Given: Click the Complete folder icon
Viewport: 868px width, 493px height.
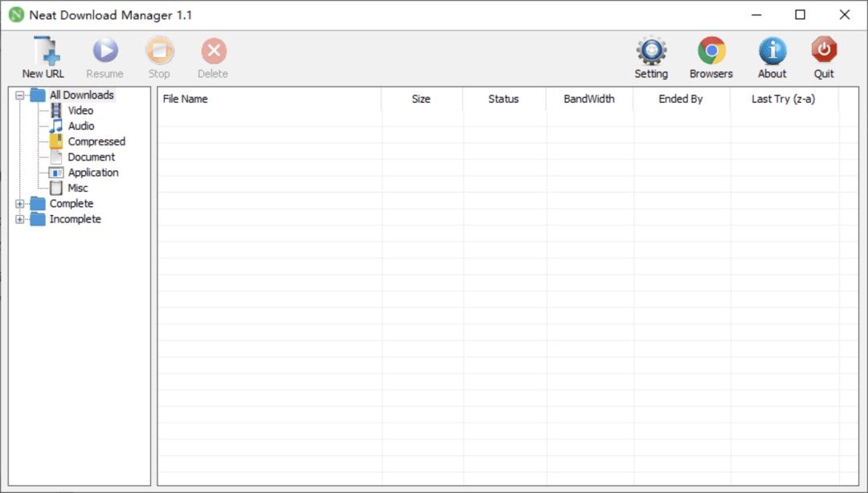Looking at the screenshot, I should click(x=38, y=204).
